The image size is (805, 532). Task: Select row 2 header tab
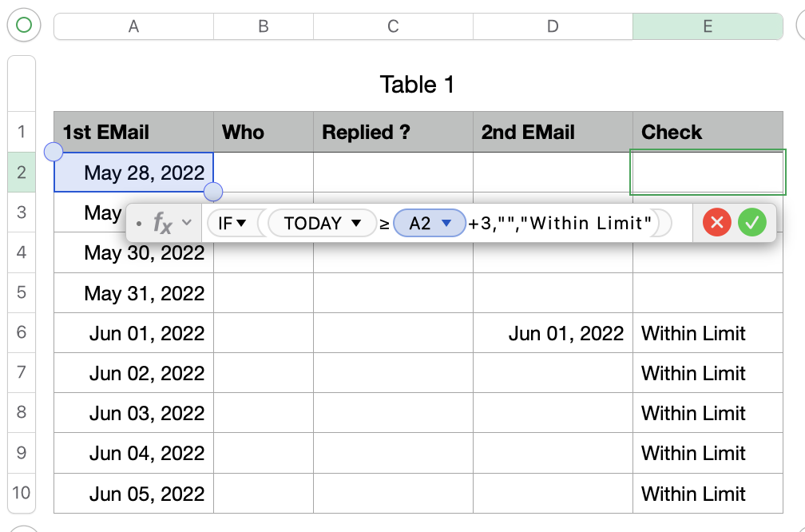[22, 173]
